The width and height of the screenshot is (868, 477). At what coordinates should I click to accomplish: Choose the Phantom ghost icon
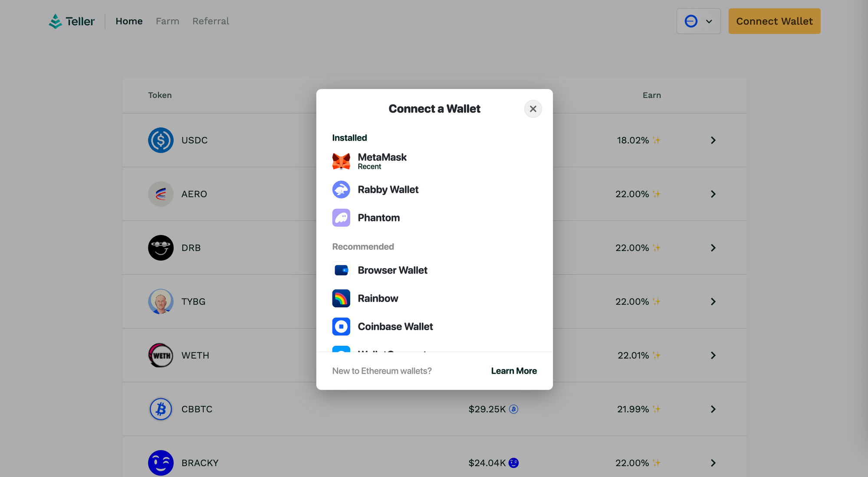[341, 218]
